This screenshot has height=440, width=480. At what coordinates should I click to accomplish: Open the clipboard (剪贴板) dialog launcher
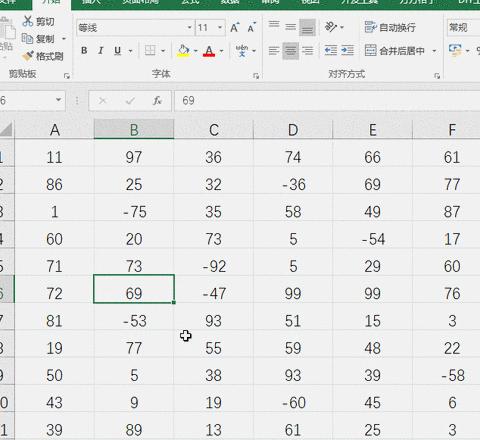[x=67, y=76]
